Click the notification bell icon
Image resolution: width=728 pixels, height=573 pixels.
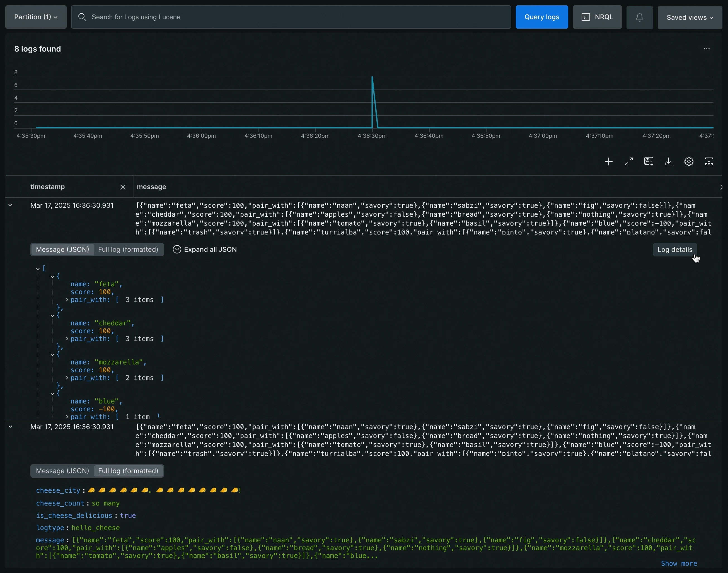[x=639, y=17]
